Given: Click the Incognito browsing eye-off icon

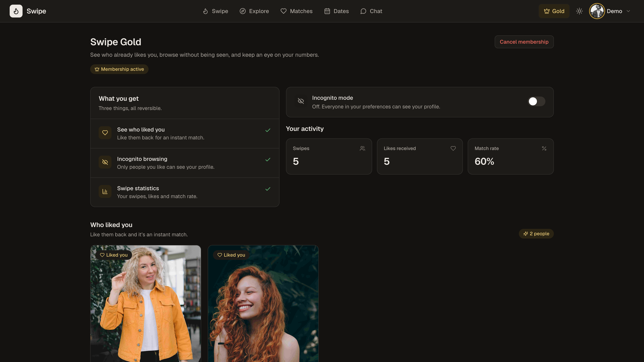Looking at the screenshot, I should click(105, 162).
